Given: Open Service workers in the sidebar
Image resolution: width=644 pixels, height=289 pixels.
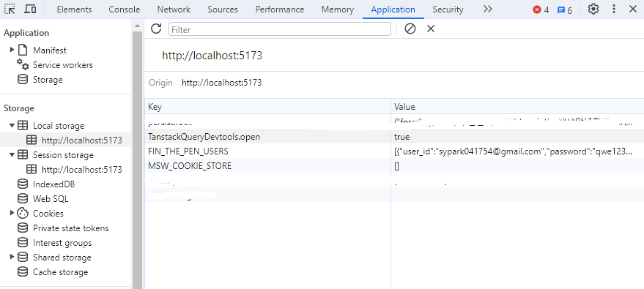Looking at the screenshot, I should click(x=63, y=65).
